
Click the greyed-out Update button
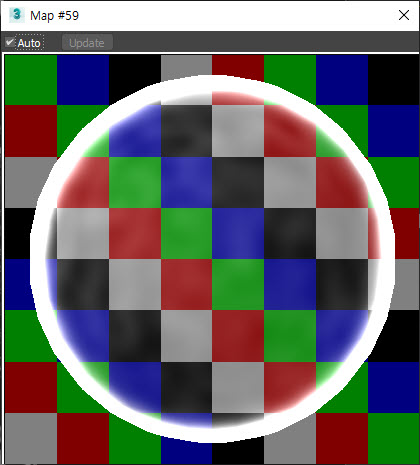click(87, 43)
